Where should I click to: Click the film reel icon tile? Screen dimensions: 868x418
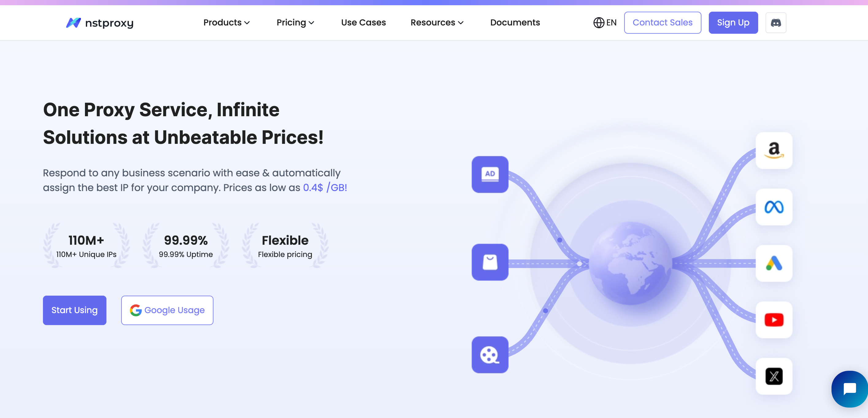[490, 355]
